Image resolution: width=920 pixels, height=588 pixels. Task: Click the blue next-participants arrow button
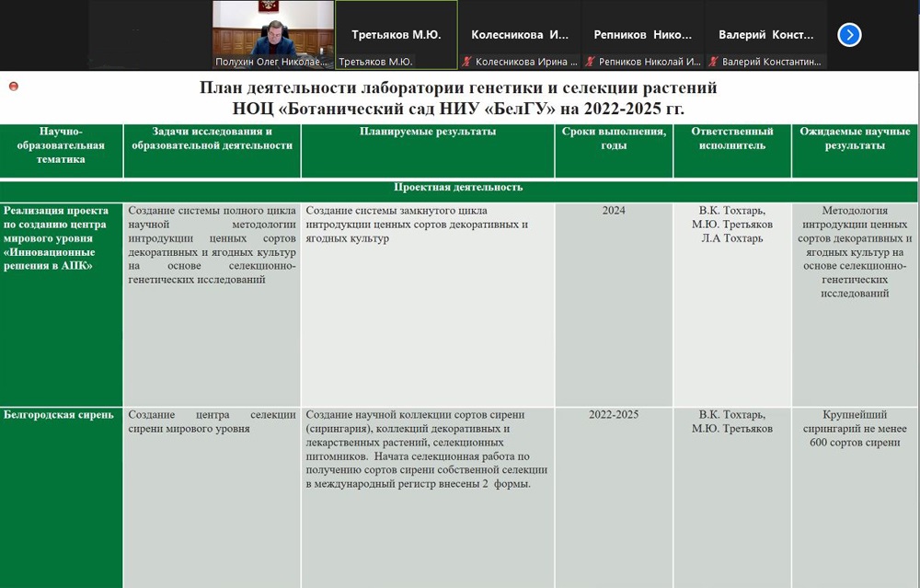[x=849, y=35]
